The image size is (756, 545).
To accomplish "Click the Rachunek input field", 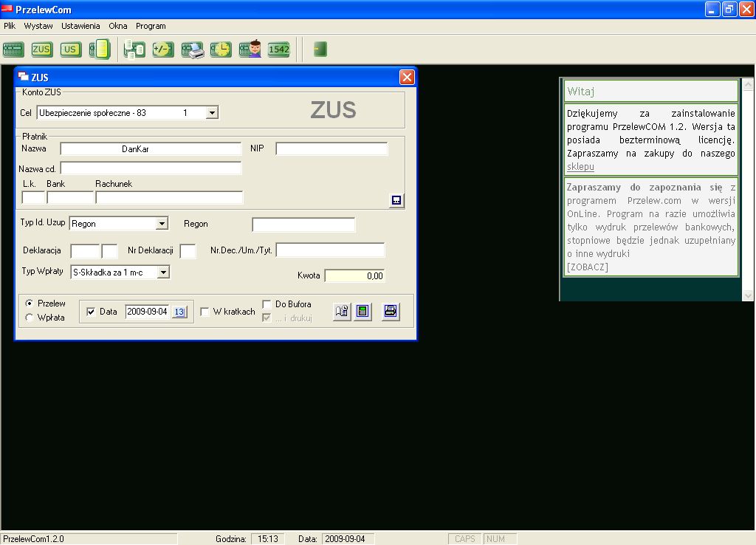I will point(169,197).
